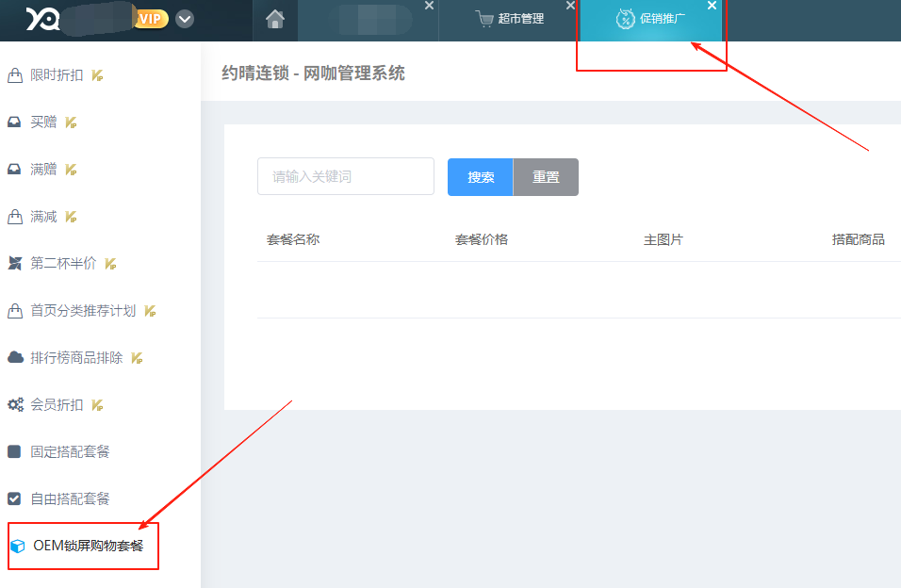Viewport: 901px width, 588px height.
Task: Click the cloud icon beside 排行榜商品排除
Action: coord(15,357)
